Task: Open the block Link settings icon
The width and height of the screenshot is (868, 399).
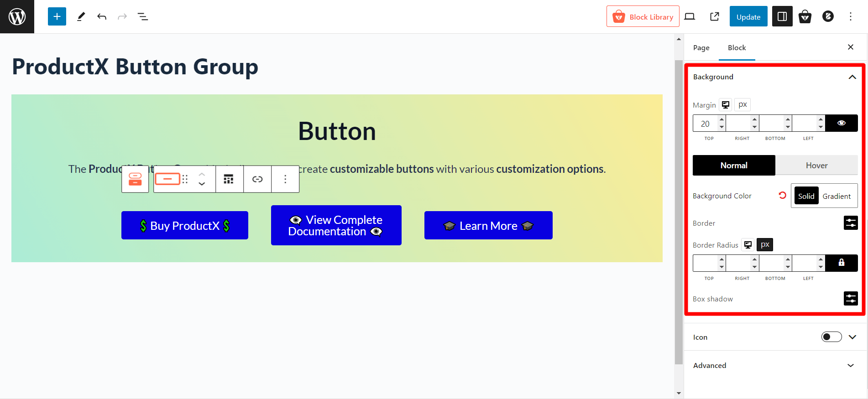Action: point(257,179)
